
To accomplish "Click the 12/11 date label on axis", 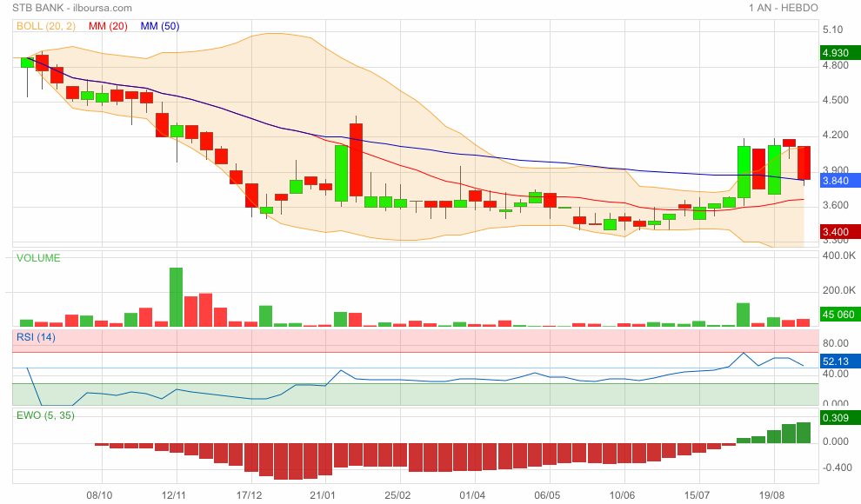I will (174, 495).
